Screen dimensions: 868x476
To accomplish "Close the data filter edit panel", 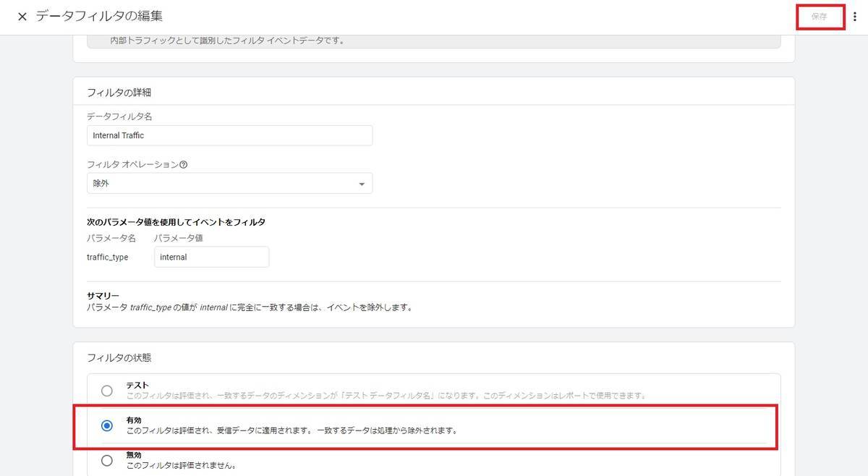I will point(22,16).
